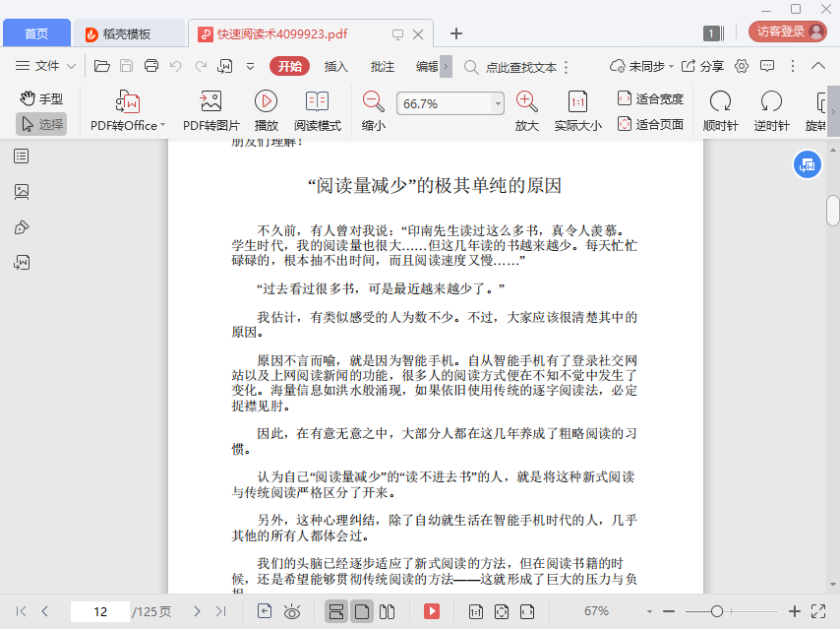Open the settings gear icon
This screenshot has height=629, width=840.
(742, 67)
